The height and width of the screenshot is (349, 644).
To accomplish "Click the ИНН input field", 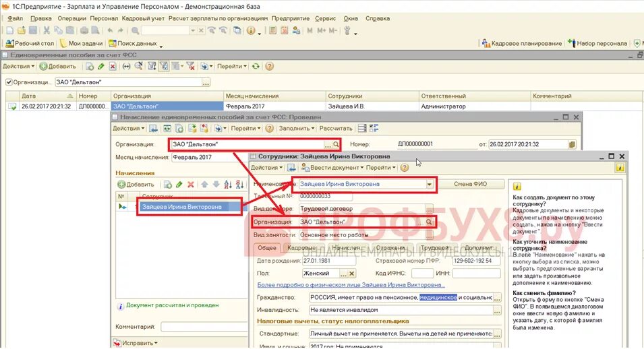I will [x=477, y=273].
